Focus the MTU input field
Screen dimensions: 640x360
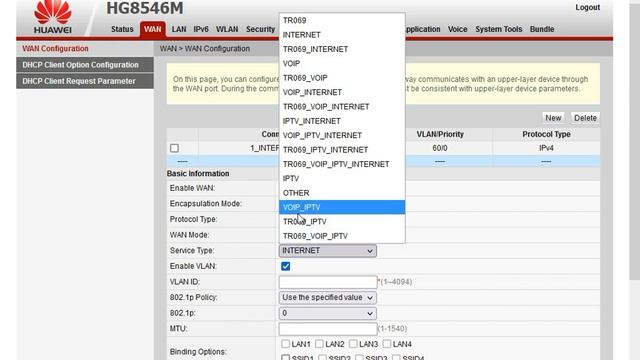tap(328, 329)
